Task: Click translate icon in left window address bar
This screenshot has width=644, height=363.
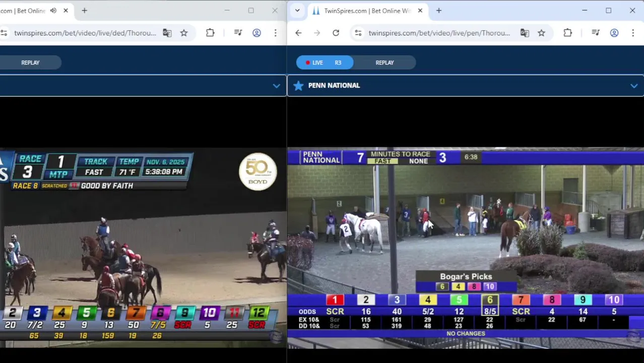Action: [x=167, y=33]
